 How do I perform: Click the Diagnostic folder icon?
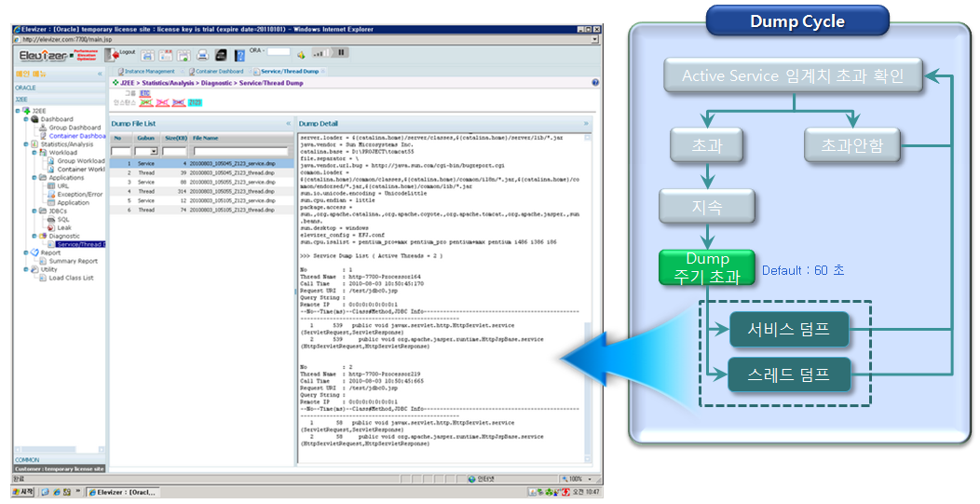43,236
